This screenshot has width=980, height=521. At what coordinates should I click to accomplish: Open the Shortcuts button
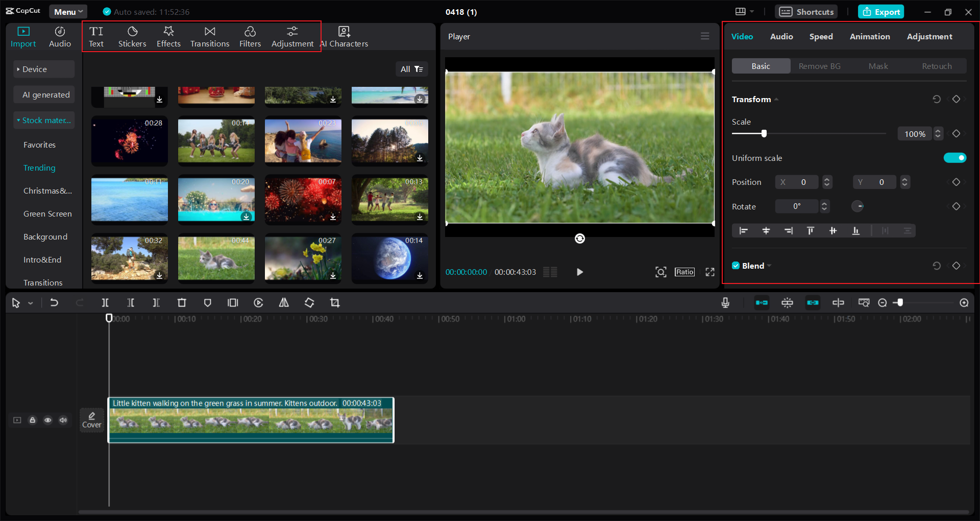pos(806,12)
